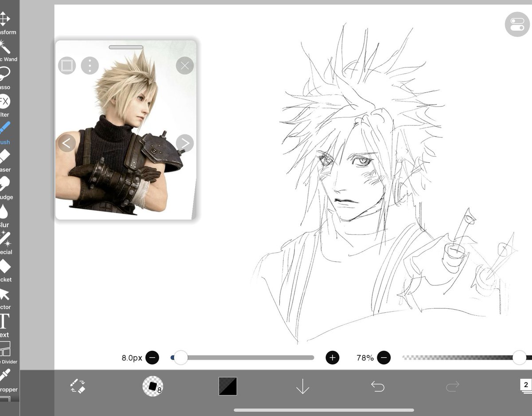Select the Special pen tool
Image resolution: width=532 pixels, height=416 pixels.
5,243
